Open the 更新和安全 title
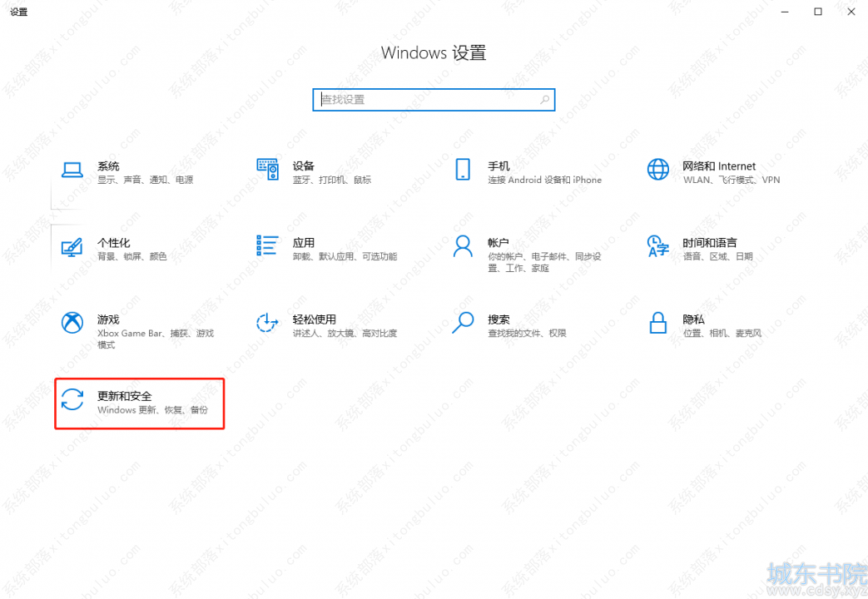868x599 pixels. (125, 396)
